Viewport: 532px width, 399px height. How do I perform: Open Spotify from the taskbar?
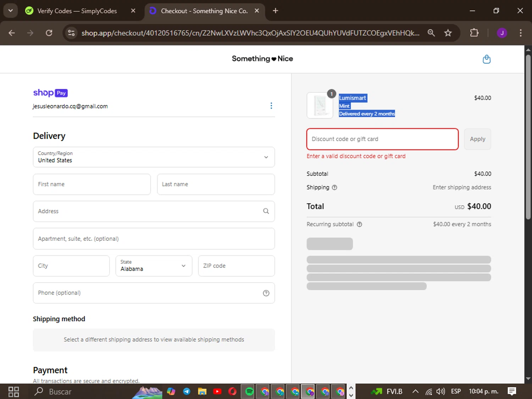click(x=249, y=392)
